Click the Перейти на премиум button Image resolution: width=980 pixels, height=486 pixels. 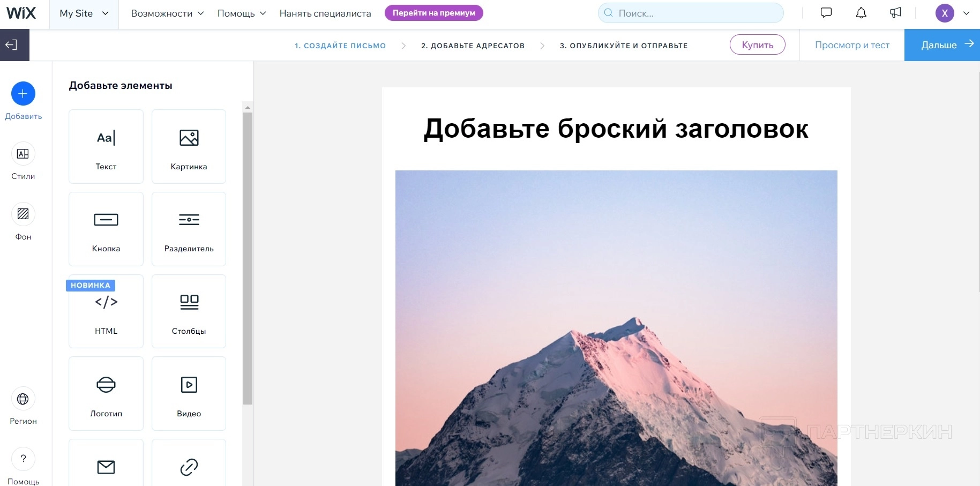click(x=434, y=13)
